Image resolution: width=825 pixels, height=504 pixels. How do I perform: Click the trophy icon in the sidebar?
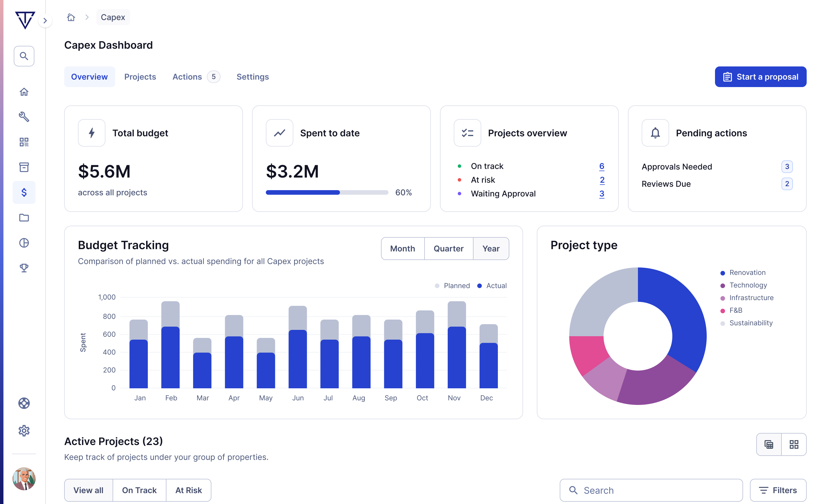click(x=24, y=267)
